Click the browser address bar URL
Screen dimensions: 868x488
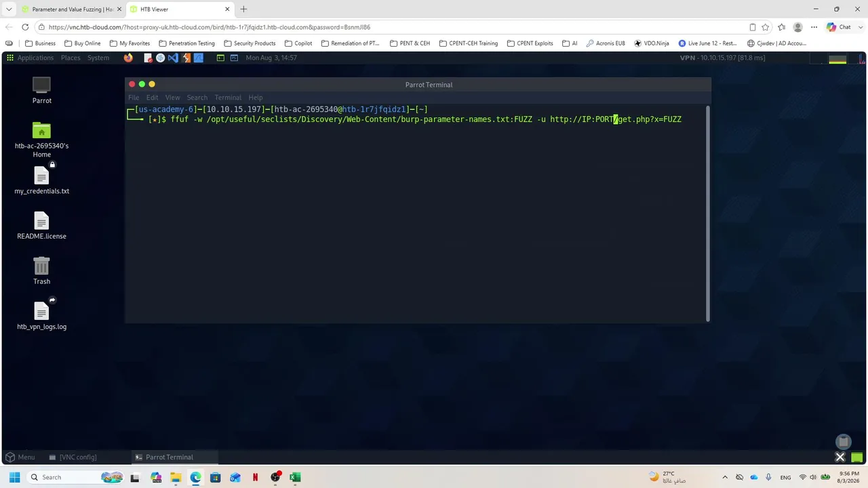tap(210, 27)
